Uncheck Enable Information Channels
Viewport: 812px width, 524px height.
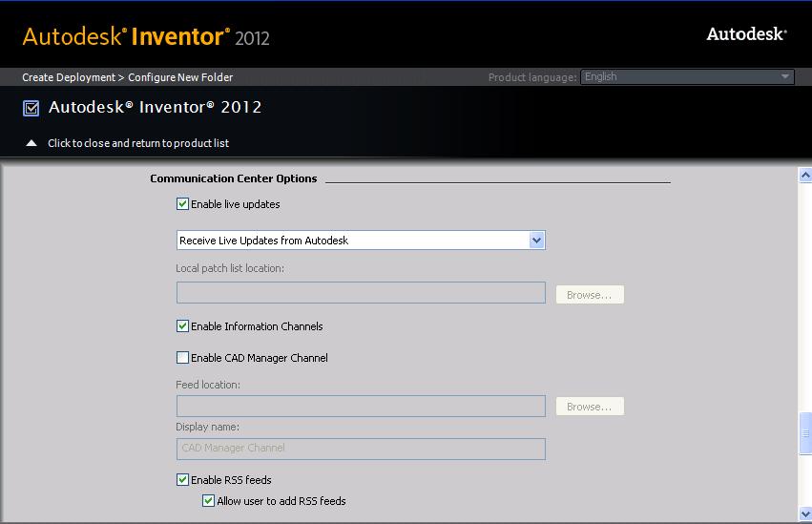[182, 326]
